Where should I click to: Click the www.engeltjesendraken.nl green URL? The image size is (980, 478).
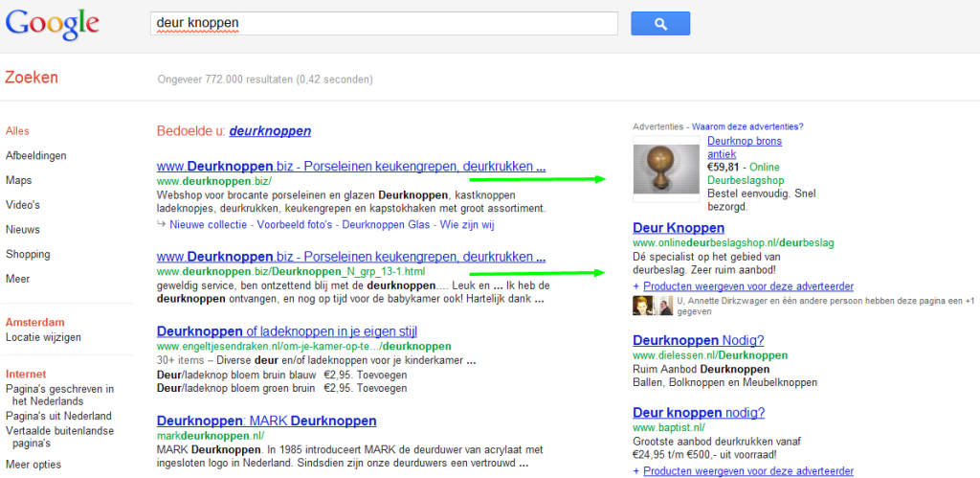click(303, 346)
